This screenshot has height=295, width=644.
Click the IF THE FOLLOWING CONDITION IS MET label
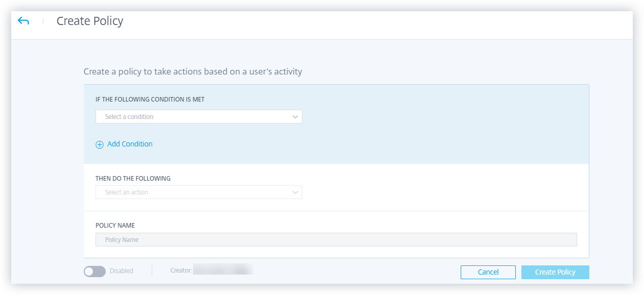150,100
